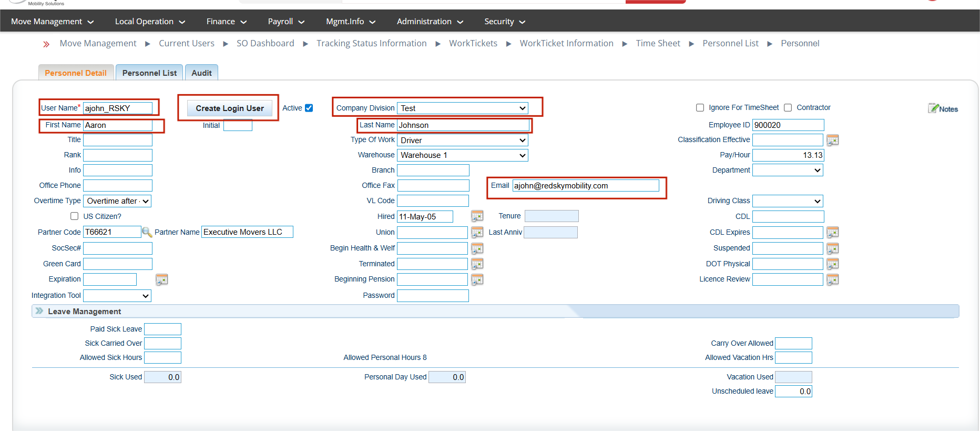Go to Current Users breadcrumb link

point(187,43)
